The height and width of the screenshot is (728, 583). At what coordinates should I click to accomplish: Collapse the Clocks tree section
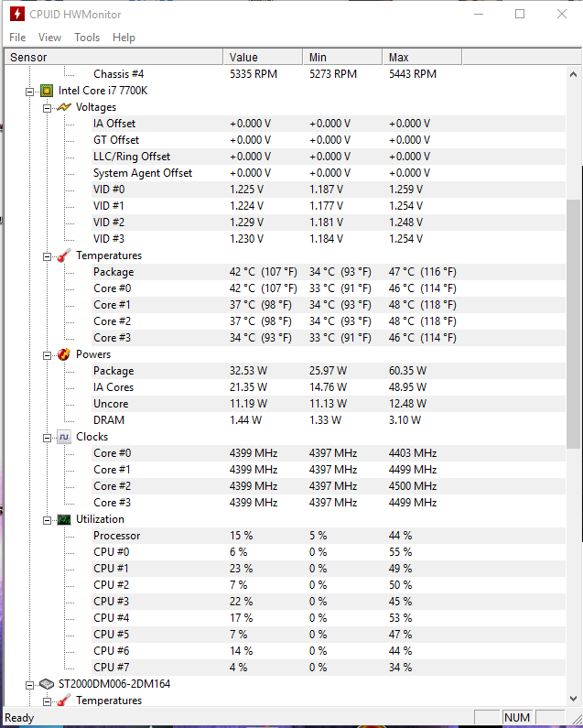click(x=47, y=439)
